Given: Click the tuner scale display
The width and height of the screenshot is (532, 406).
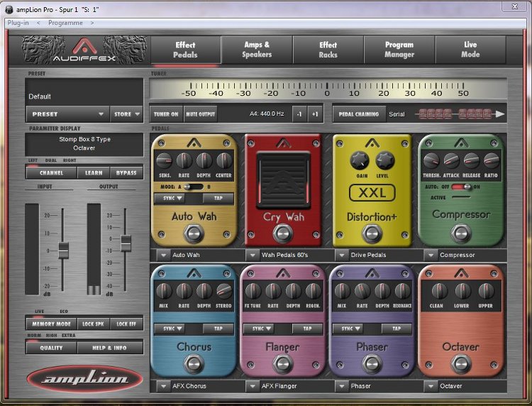Looking at the screenshot, I should pyautogui.click(x=328, y=89).
